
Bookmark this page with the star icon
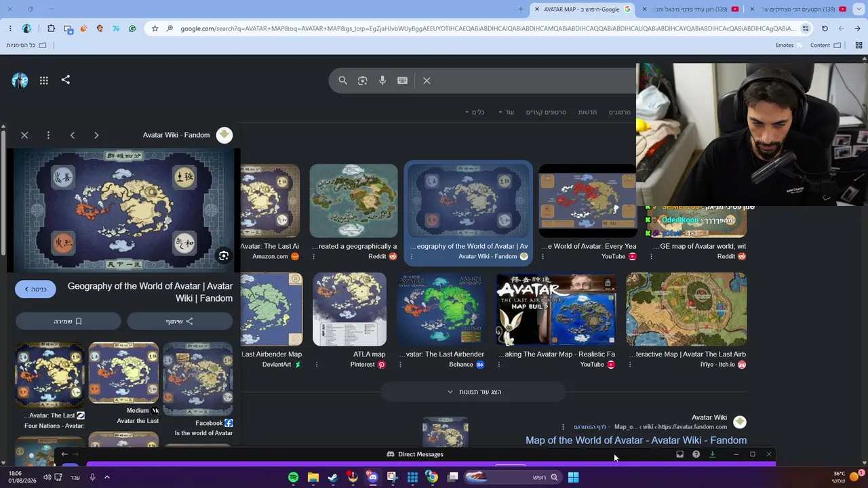click(x=155, y=28)
